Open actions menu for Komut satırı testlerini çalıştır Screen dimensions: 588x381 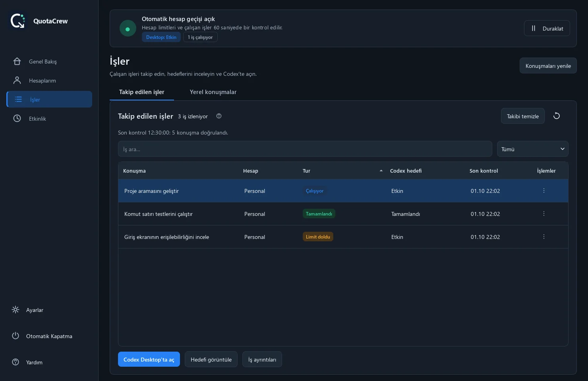click(x=544, y=214)
